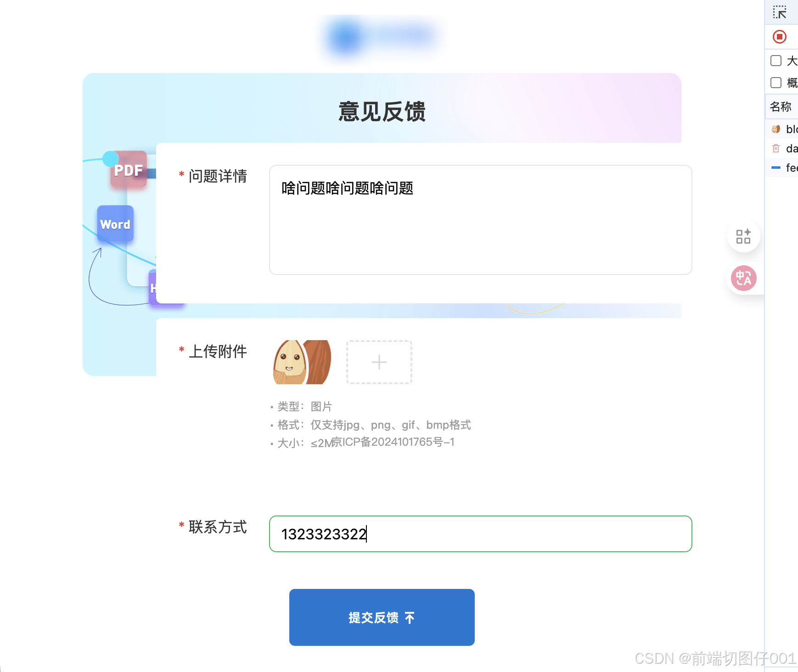Click the pink translate floating button

tap(743, 278)
